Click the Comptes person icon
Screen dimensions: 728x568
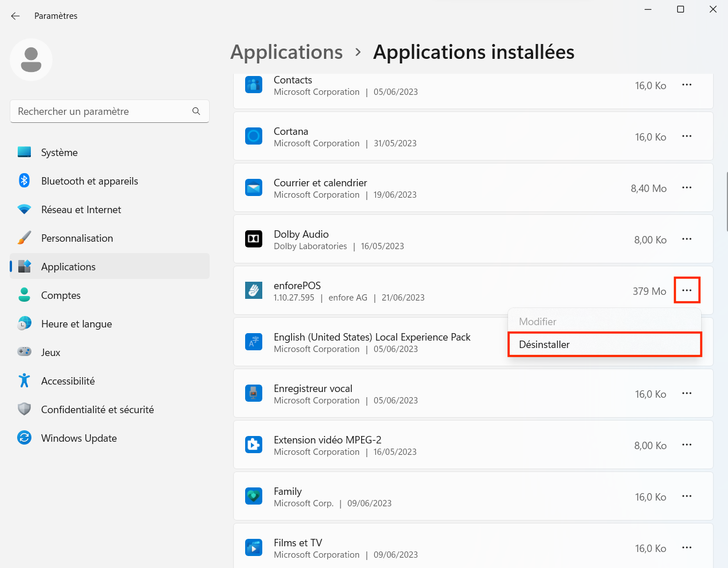[24, 295]
